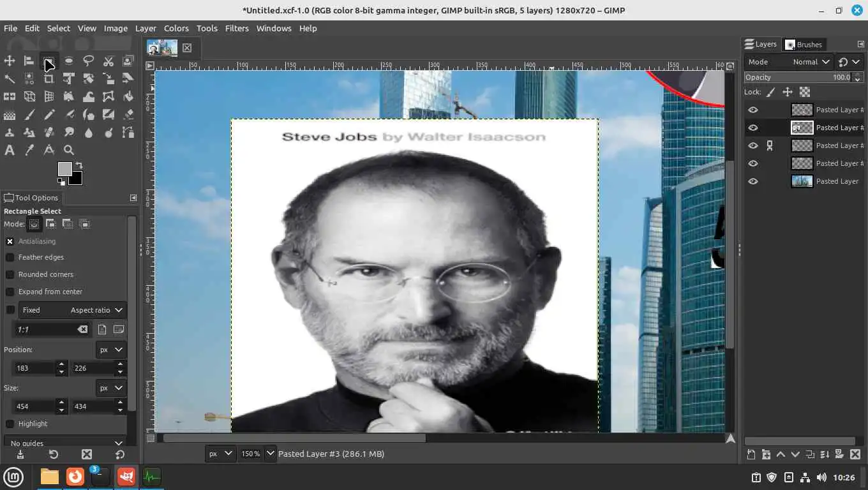Open the No guides dropdown
Screen dimensions: 868x490
(65, 442)
